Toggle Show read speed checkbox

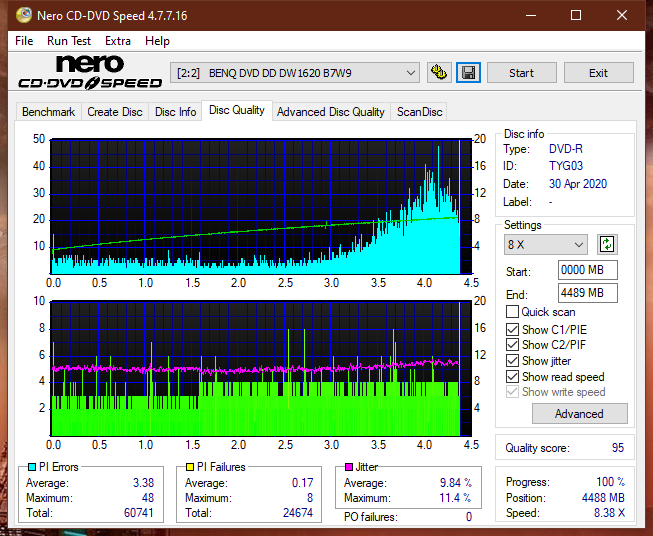(512, 376)
